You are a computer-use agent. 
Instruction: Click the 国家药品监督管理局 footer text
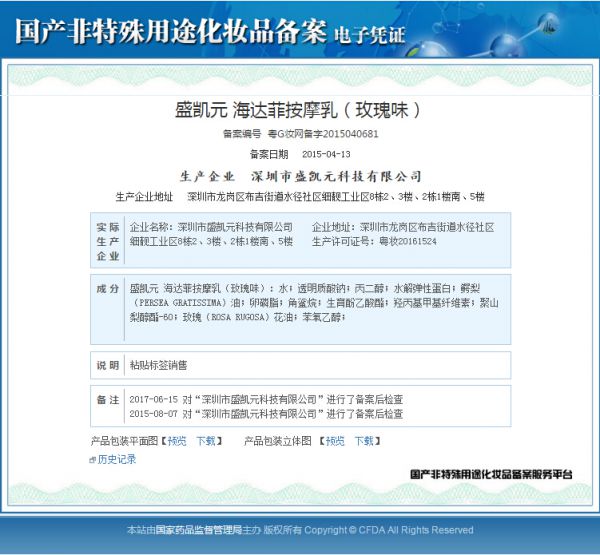[199, 530]
